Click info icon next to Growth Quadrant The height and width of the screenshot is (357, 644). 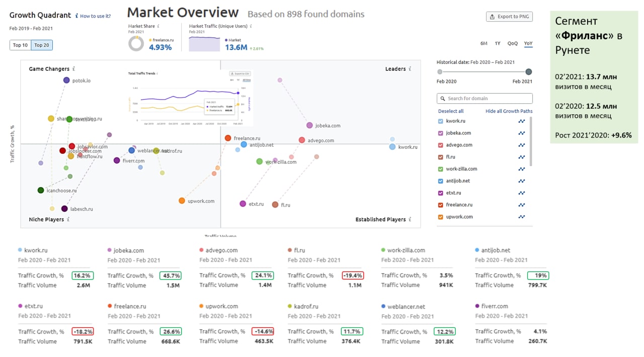(76, 16)
